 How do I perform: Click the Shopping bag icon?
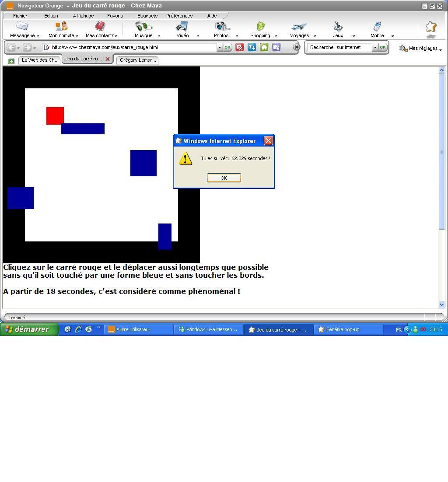tap(261, 26)
